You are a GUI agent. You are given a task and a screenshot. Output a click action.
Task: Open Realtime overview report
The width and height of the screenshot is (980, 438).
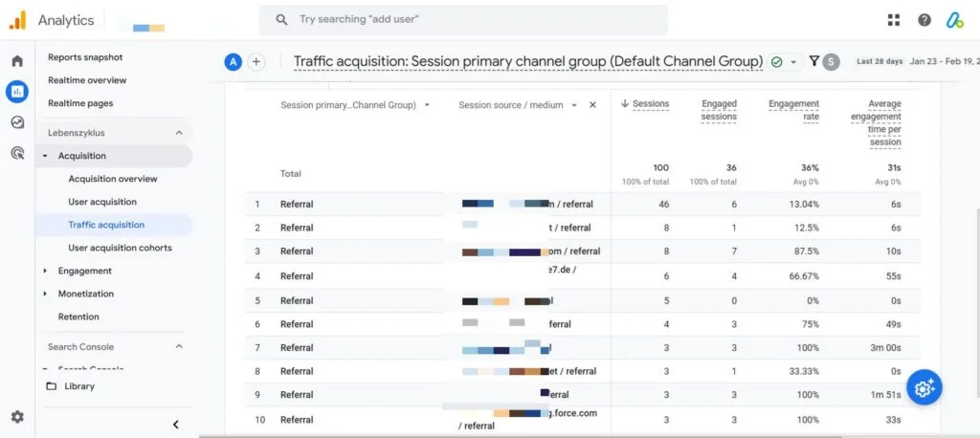tap(87, 80)
